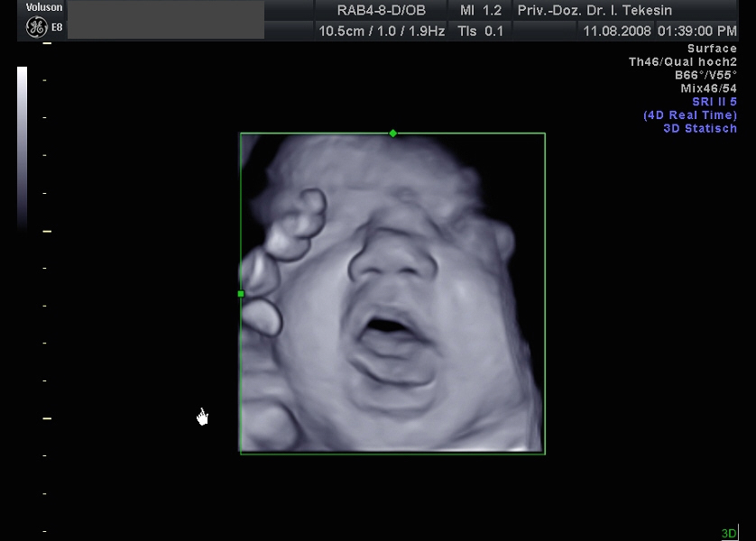Click the Priv.-Doz. Dr. I. Tekesin name field
756x541 pixels.
coord(625,11)
